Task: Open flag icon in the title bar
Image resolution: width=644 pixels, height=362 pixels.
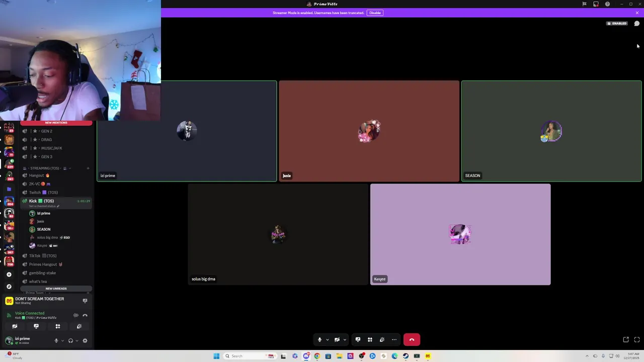Action: pyautogui.click(x=584, y=4)
